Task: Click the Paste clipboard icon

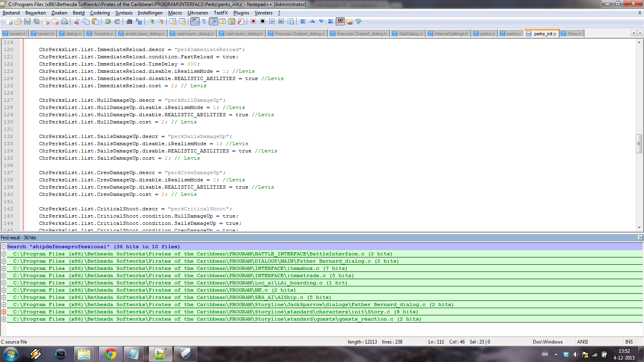Action: pos(95,21)
